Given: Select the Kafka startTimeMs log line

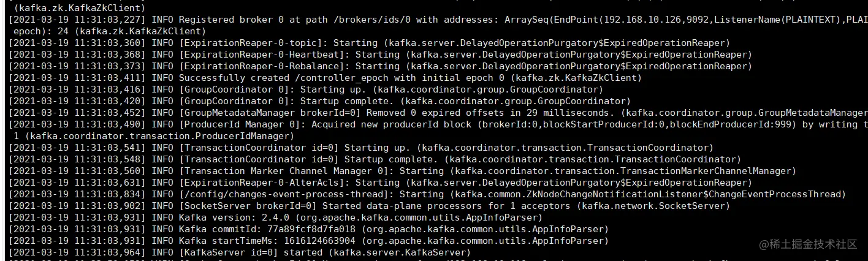Looking at the screenshot, I should [308, 241].
